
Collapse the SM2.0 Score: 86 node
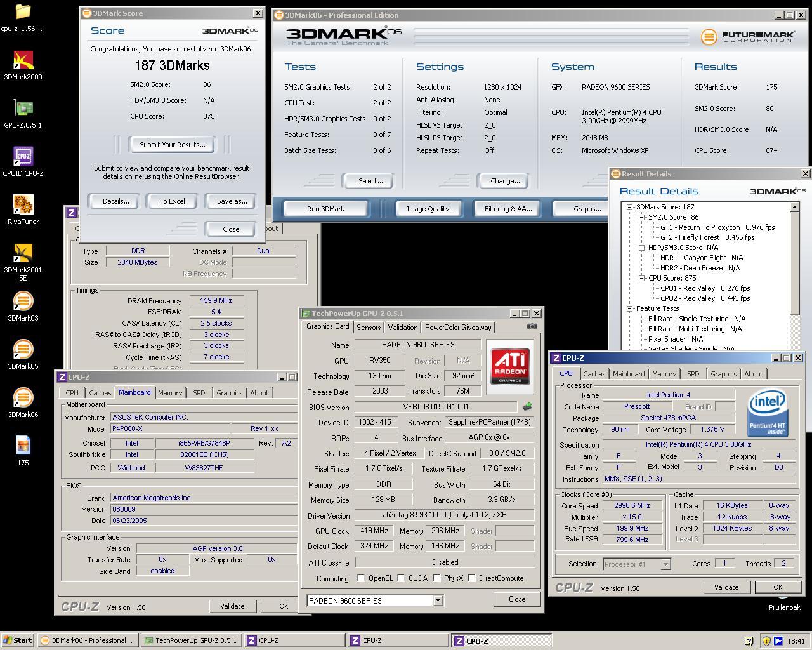pos(641,217)
